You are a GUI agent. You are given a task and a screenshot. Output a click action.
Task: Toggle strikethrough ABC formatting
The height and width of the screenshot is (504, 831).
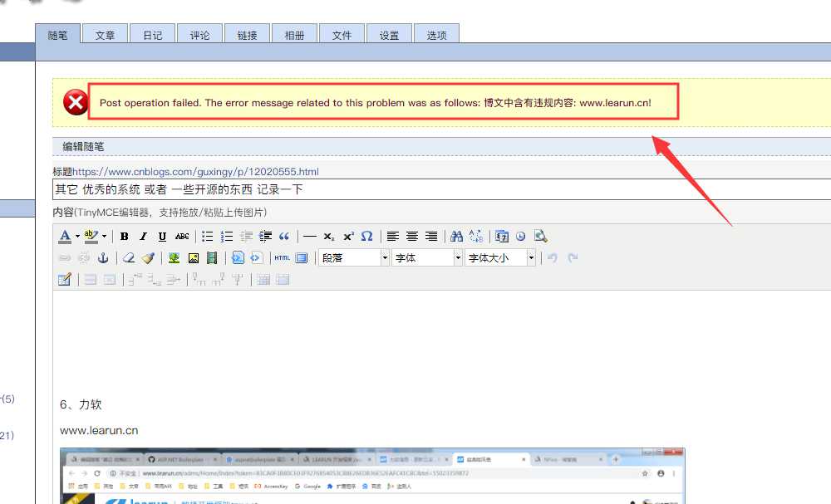tap(182, 236)
